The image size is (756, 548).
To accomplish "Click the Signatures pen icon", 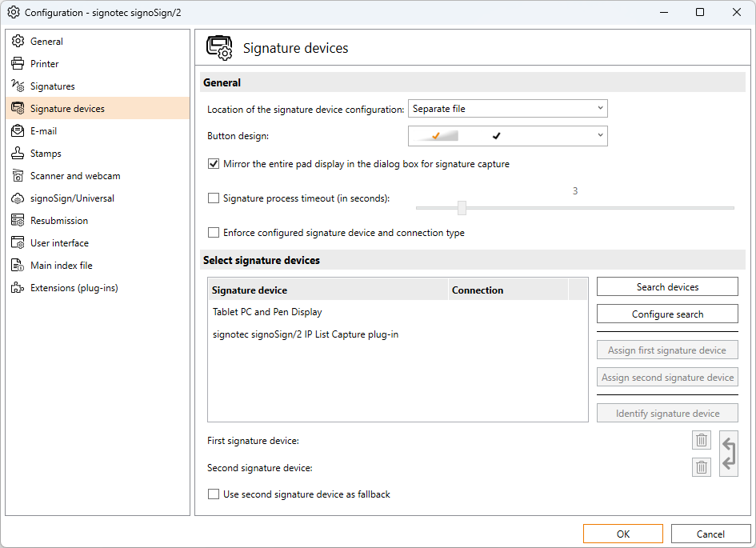I will pyautogui.click(x=18, y=86).
